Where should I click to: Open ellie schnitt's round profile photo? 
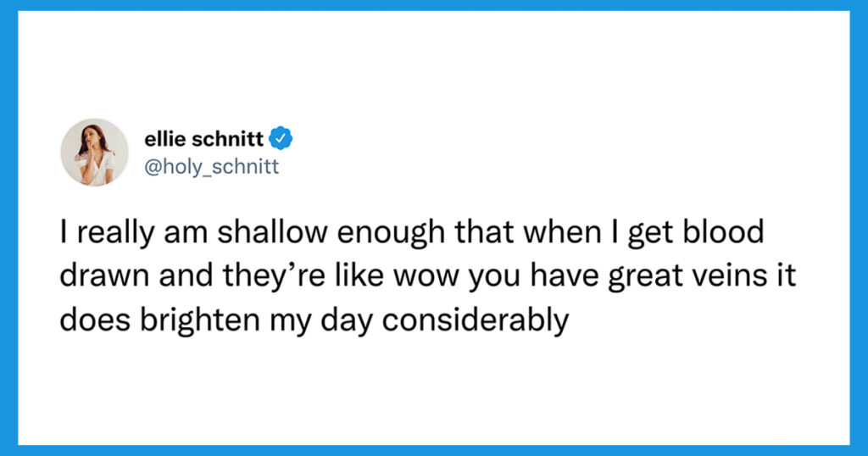95,153
